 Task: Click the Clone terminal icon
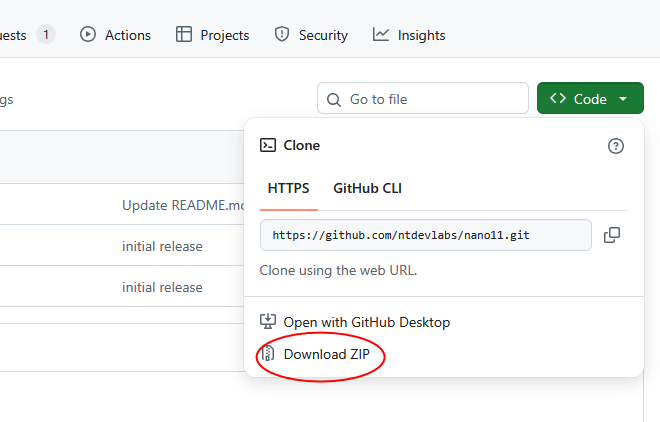pos(268,145)
